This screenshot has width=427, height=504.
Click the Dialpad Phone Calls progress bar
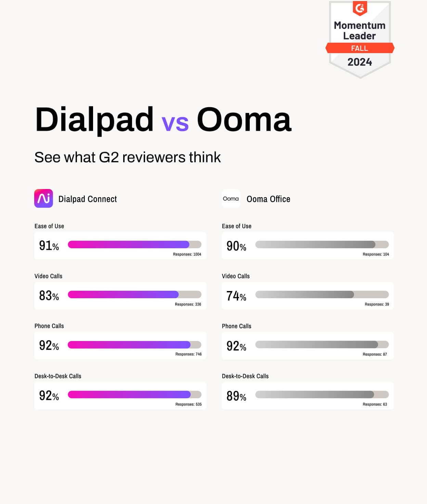point(134,344)
